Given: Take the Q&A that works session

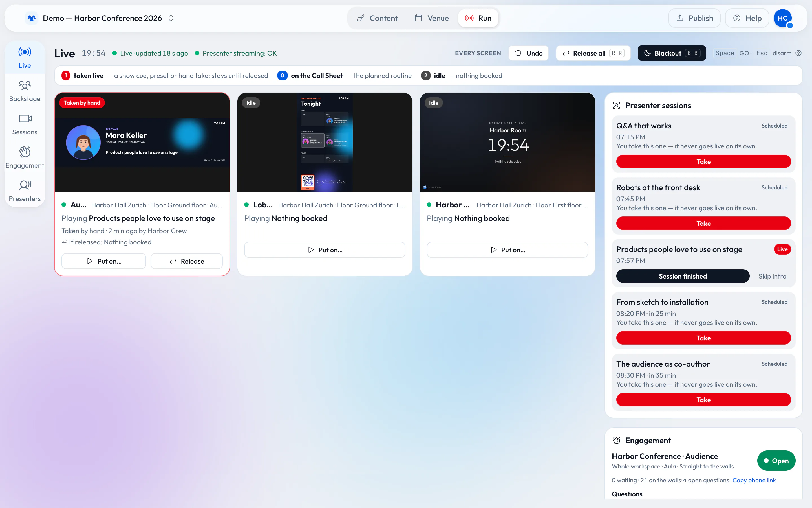Looking at the screenshot, I should pos(703,162).
